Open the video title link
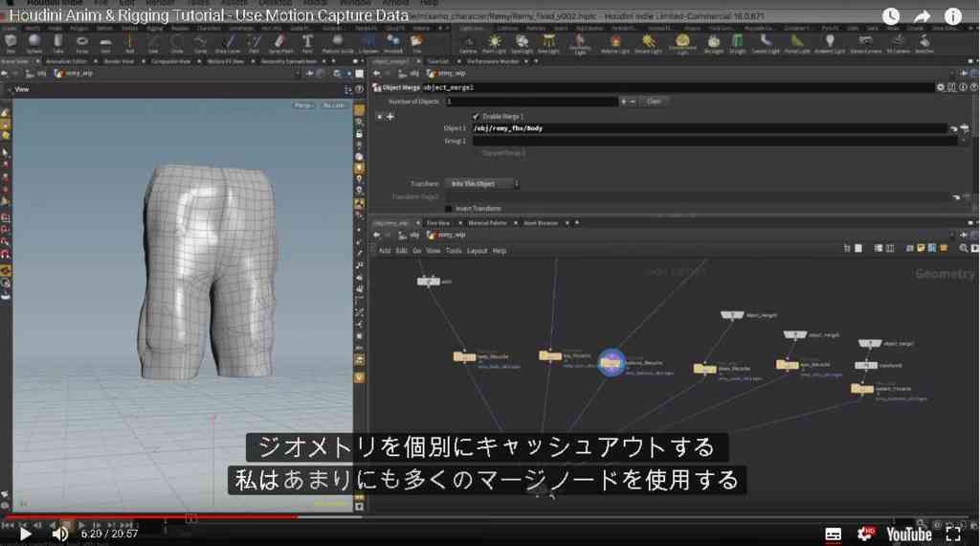980x546 pixels. (x=209, y=15)
